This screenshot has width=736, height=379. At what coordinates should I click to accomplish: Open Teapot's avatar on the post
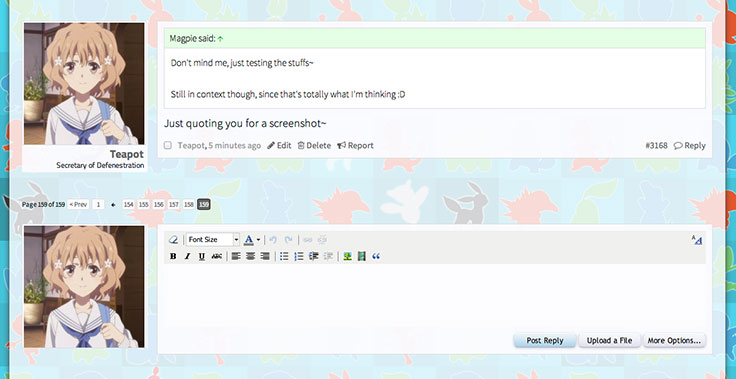pos(84,84)
